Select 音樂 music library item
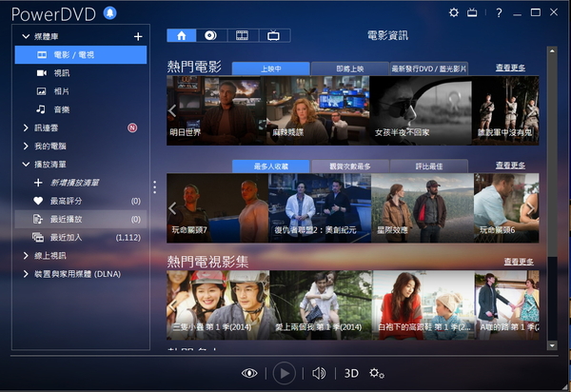Screen dimensions: 571x392 [x=81, y=109]
